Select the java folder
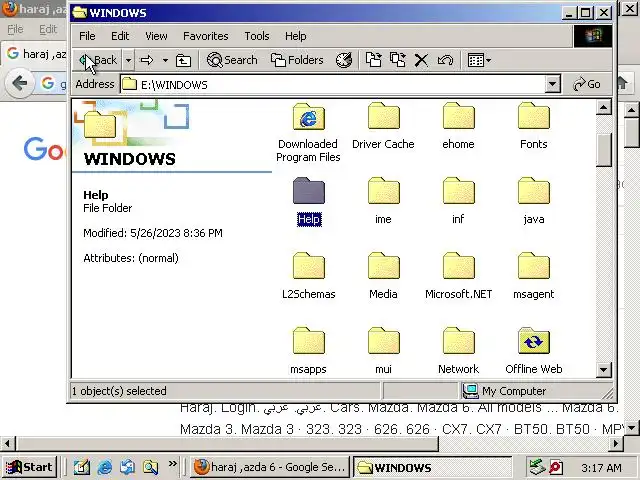Image resolution: width=640 pixels, height=480 pixels. 533,201
